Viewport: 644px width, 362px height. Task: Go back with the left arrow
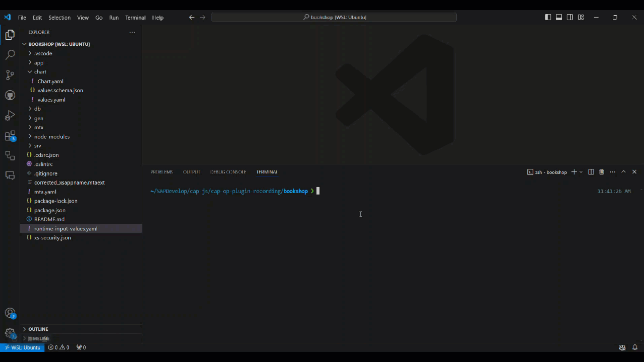(x=192, y=17)
